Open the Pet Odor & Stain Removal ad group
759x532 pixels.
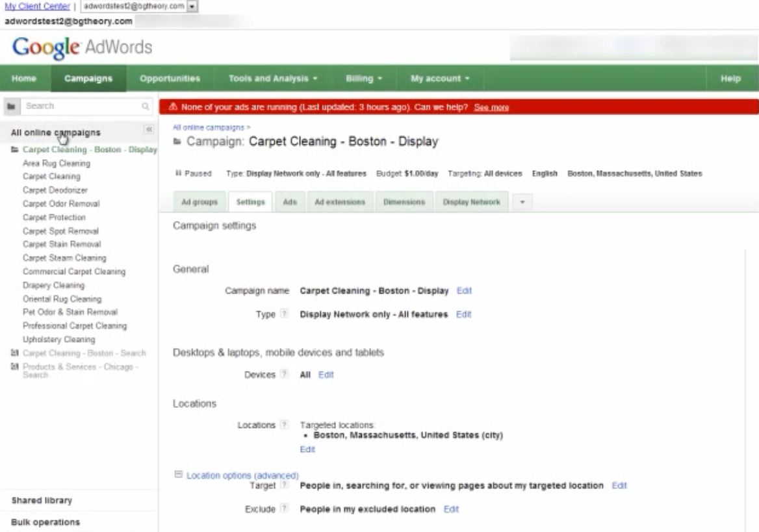tap(70, 312)
